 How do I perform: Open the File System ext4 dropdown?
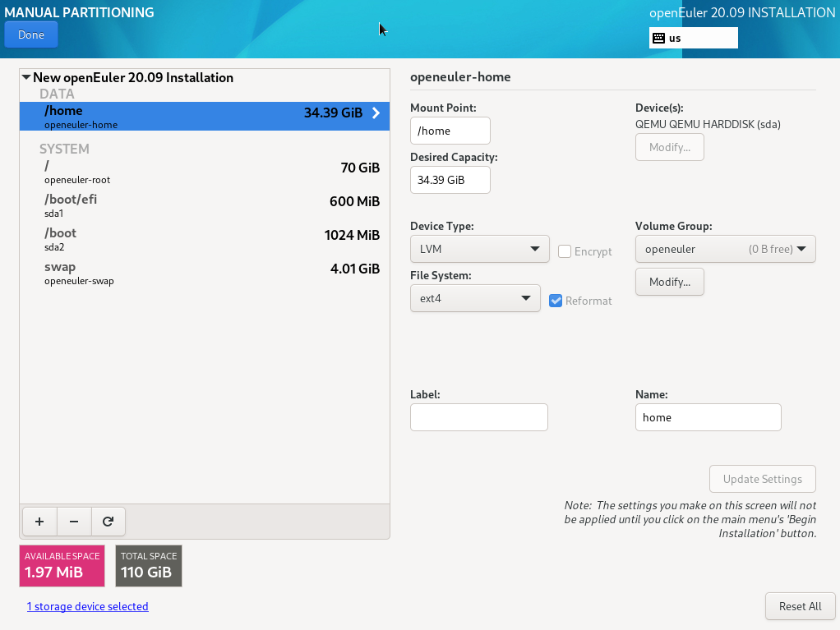[x=475, y=298]
